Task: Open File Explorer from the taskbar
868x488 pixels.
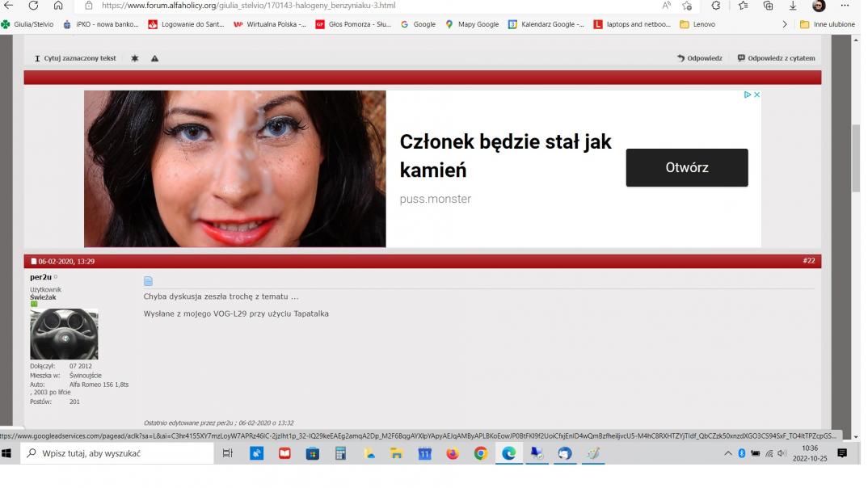Action: point(396,454)
